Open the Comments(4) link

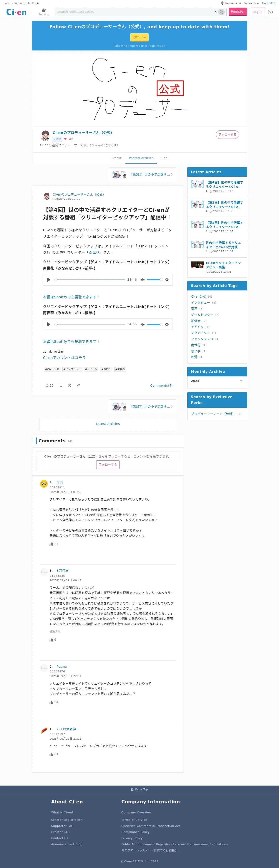tap(161, 385)
